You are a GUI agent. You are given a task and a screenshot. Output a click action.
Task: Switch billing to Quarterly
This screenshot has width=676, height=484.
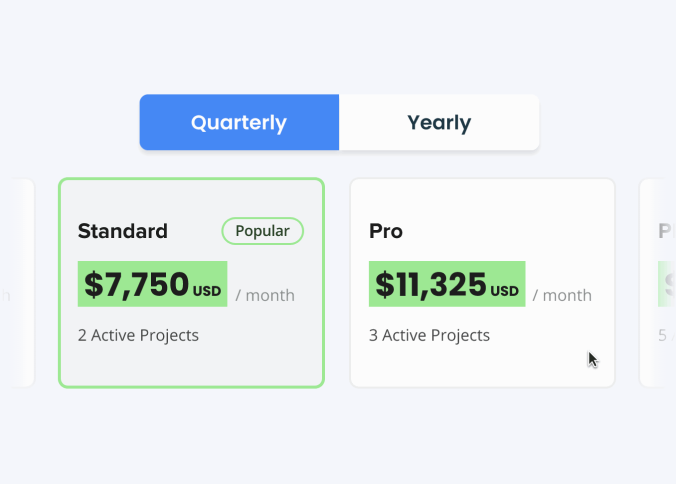pyautogui.click(x=239, y=122)
